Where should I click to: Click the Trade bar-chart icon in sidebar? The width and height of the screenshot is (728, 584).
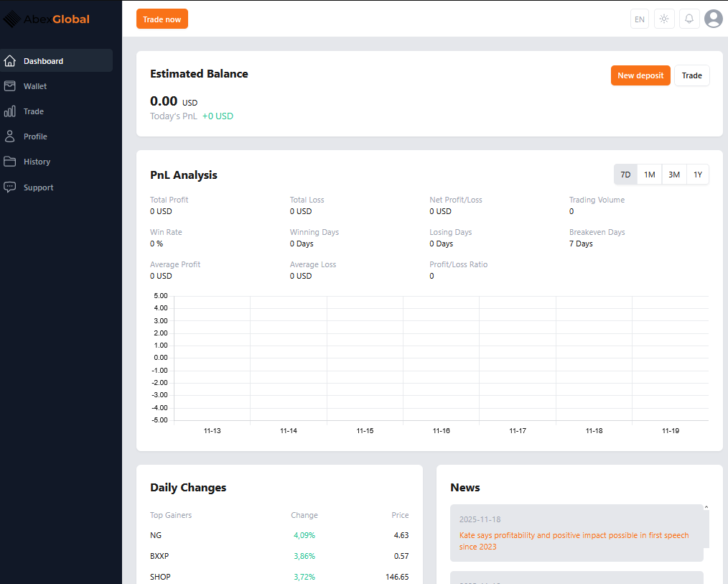point(10,111)
